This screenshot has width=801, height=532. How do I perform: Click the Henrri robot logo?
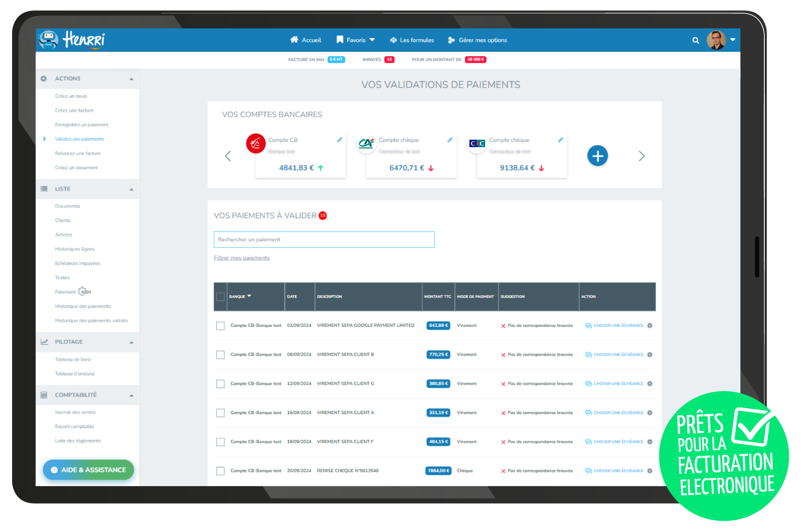(x=49, y=40)
